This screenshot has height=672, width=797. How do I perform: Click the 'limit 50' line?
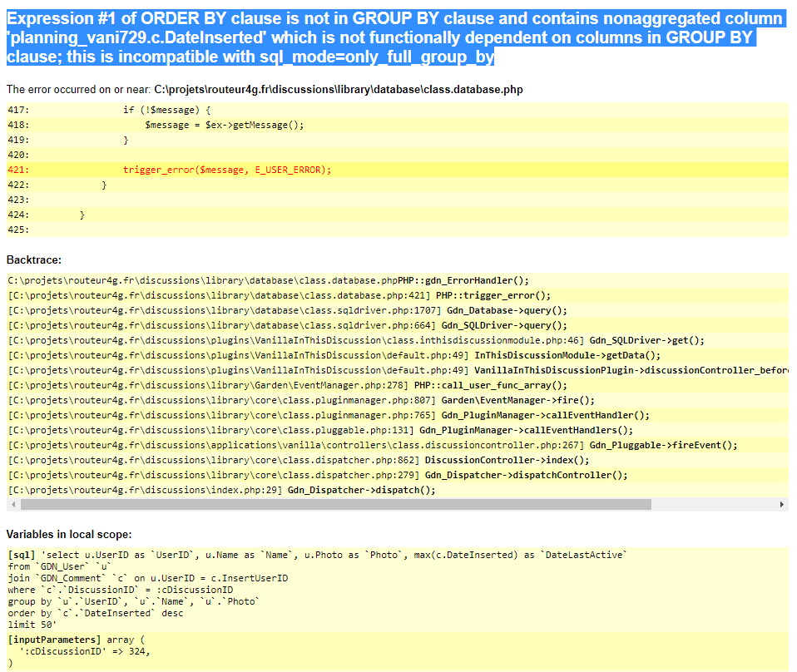32,625
